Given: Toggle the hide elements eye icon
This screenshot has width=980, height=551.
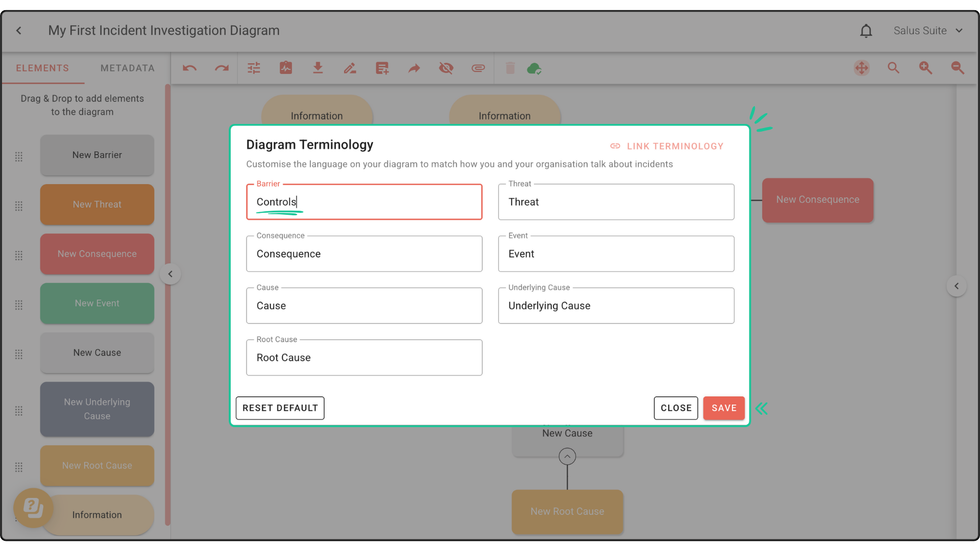Looking at the screenshot, I should [x=446, y=68].
